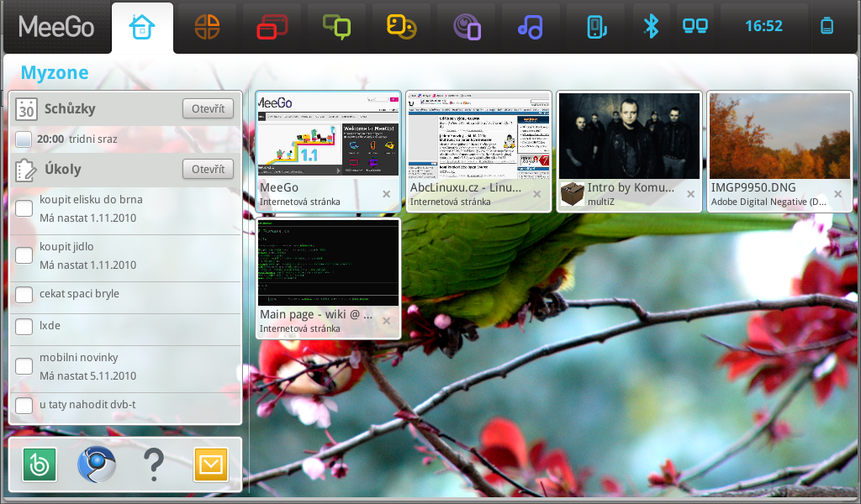Check the battery status icon
This screenshot has height=504, width=861.
point(827,26)
